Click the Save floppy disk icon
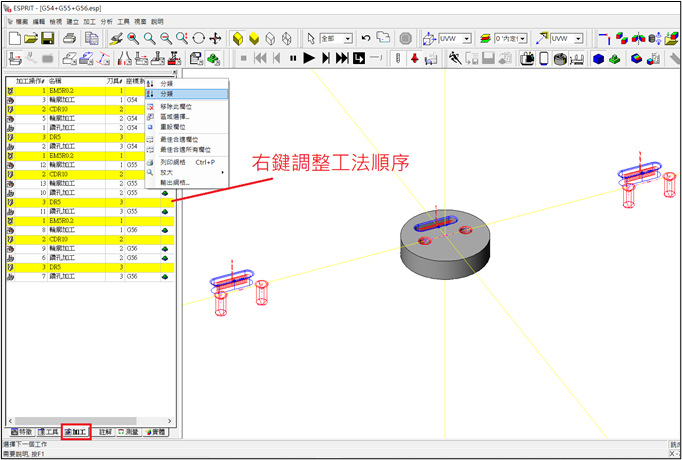Screen dimensions: 682x460 click(49, 38)
